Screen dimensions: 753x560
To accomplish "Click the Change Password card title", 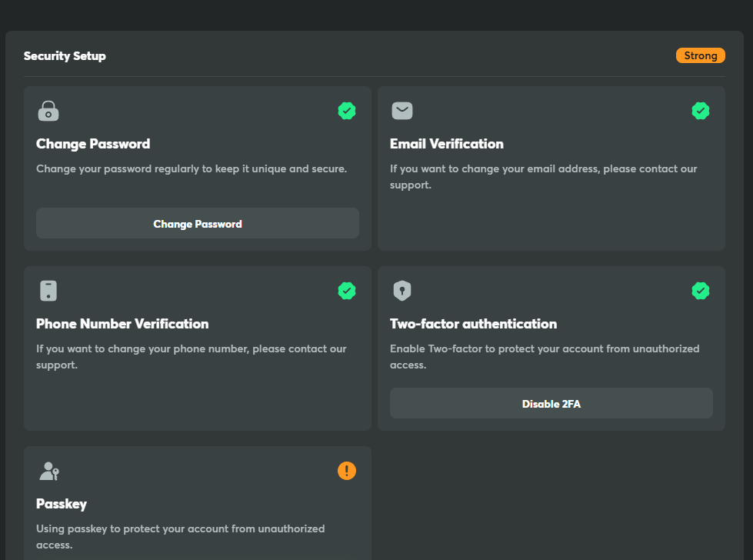I will tap(93, 144).
